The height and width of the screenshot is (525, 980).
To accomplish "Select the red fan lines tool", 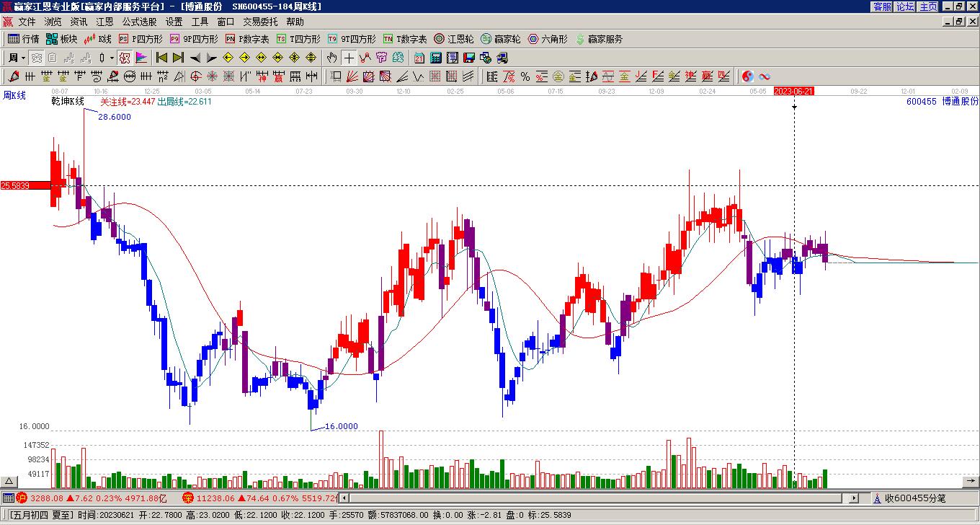I will (352, 76).
